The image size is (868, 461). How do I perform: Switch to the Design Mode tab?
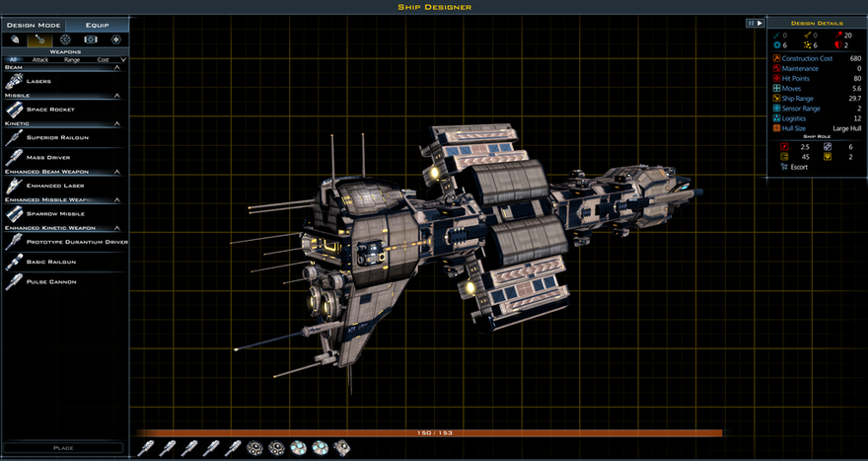click(35, 24)
